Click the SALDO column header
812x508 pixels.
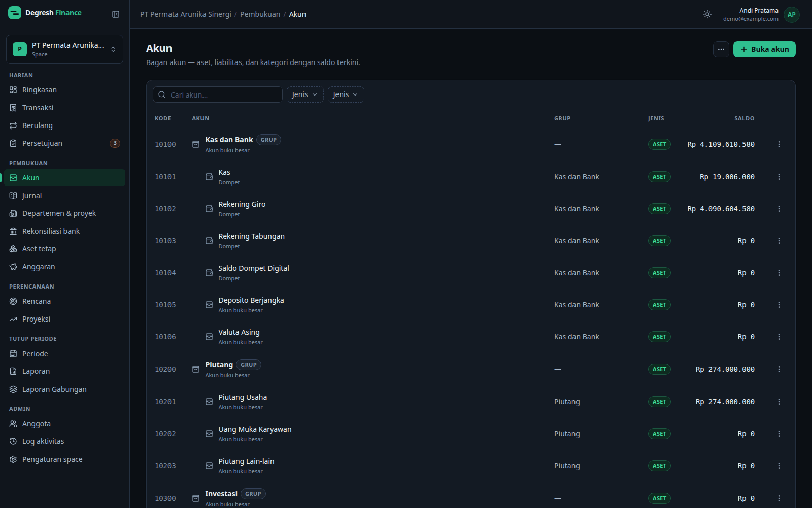click(744, 118)
